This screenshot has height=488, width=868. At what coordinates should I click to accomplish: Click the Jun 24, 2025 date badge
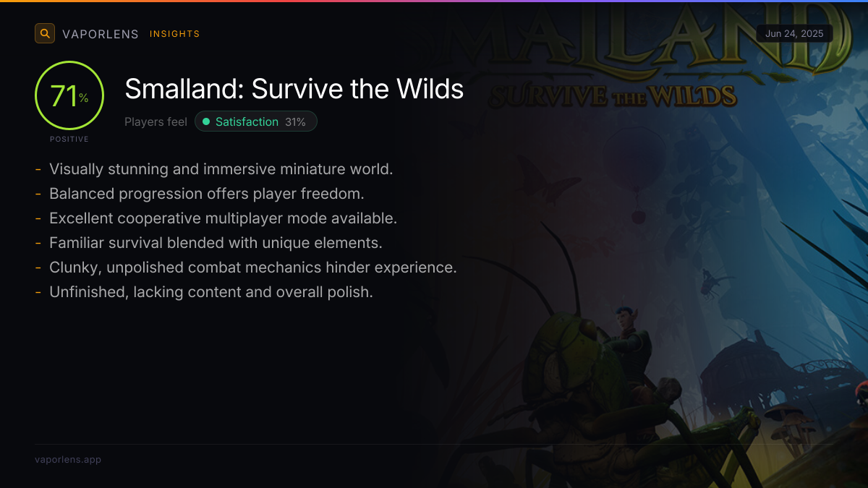click(x=794, y=33)
